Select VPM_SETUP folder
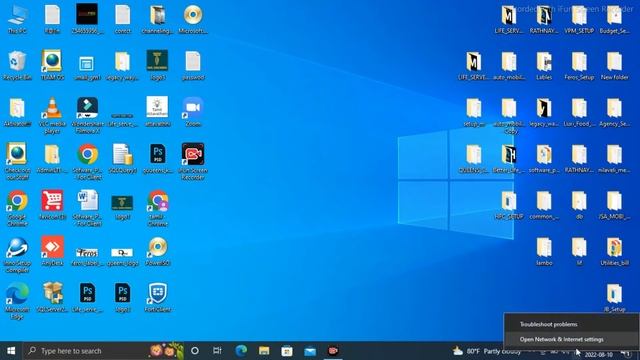 pyautogui.click(x=579, y=19)
